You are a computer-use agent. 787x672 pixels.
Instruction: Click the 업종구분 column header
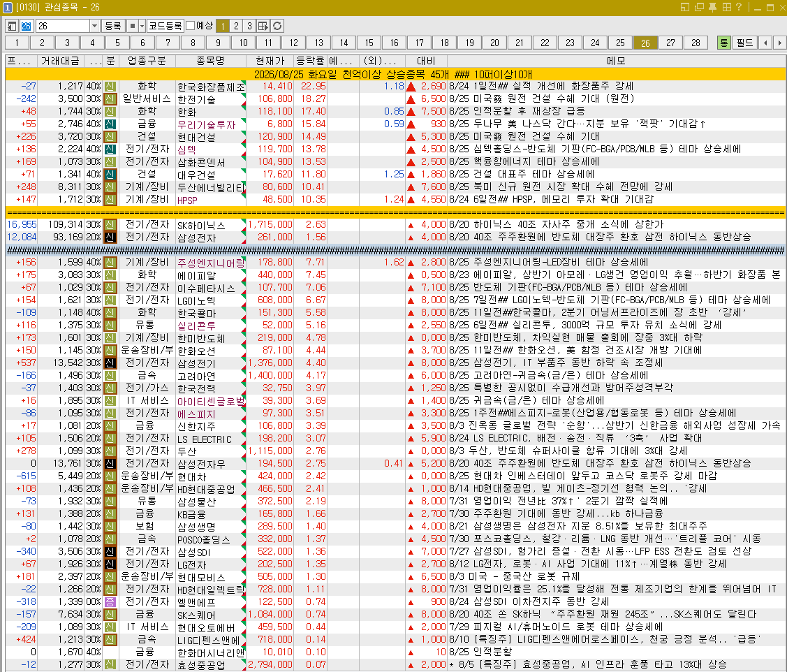click(x=147, y=61)
